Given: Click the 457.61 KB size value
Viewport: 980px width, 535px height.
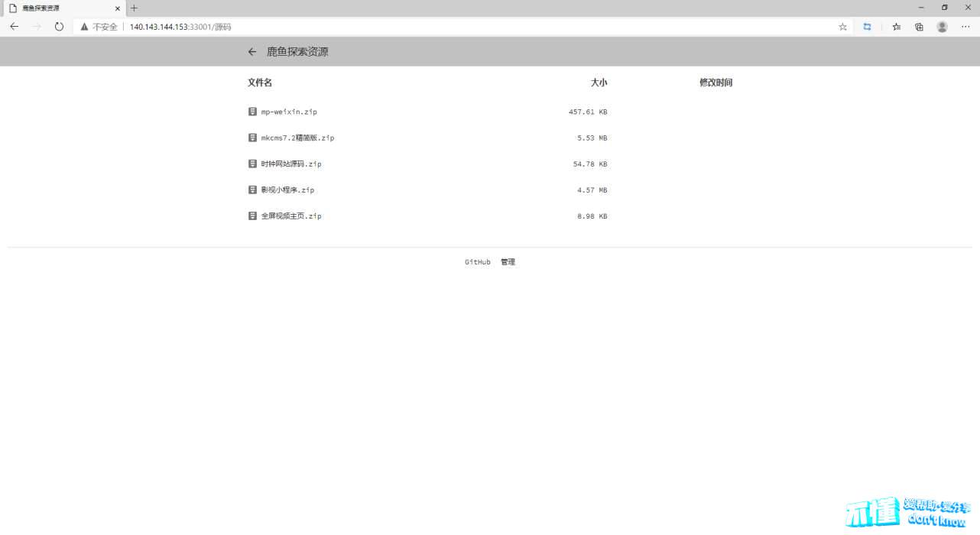Looking at the screenshot, I should 588,112.
